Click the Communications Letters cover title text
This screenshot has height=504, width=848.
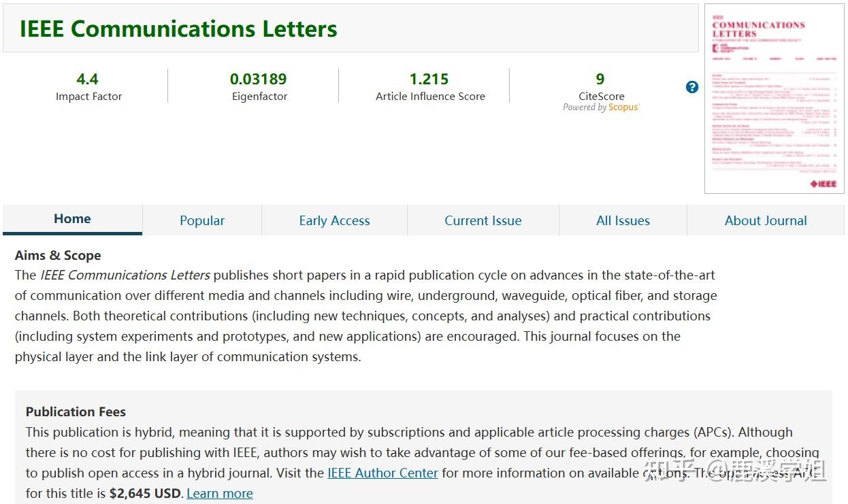[x=758, y=29]
